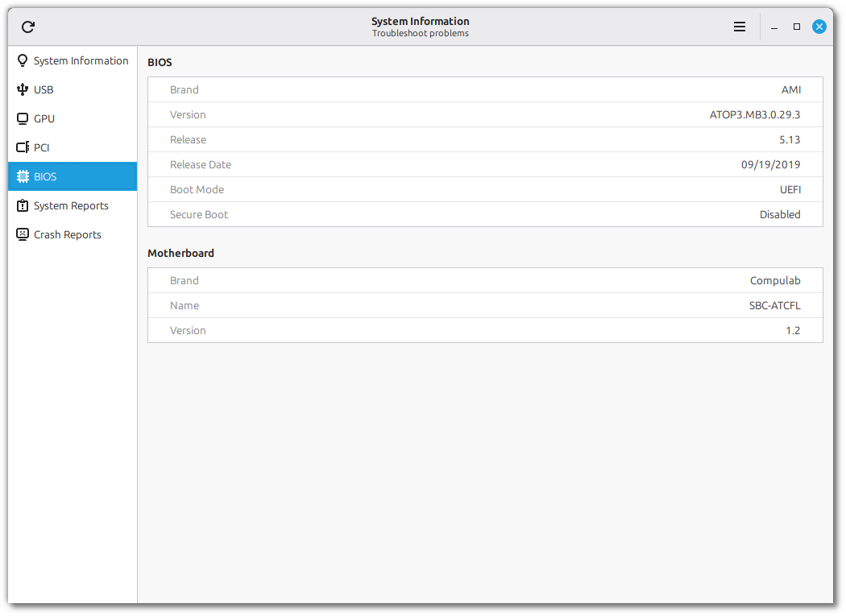Click the System Information lightbulb icon
This screenshot has width=846, height=616.
tap(23, 60)
